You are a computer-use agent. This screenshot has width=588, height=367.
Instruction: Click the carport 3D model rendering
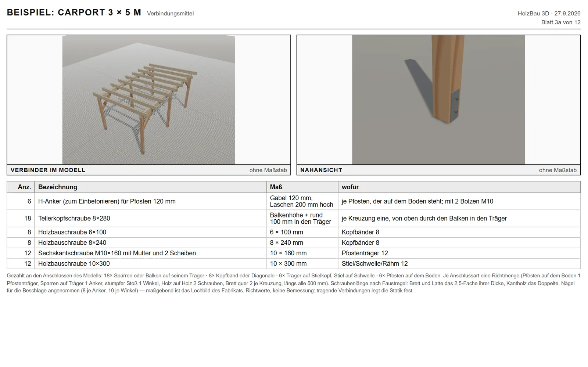point(148,100)
